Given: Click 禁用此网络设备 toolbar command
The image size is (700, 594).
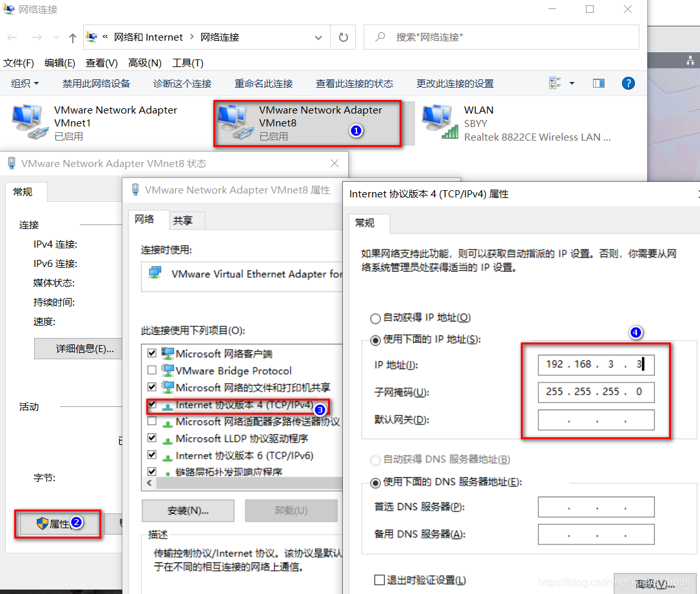Looking at the screenshot, I should [97, 83].
